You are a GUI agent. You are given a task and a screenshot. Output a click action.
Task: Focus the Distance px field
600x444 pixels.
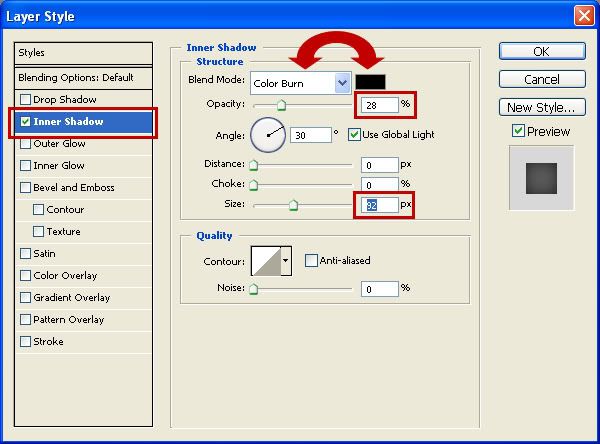(x=380, y=165)
